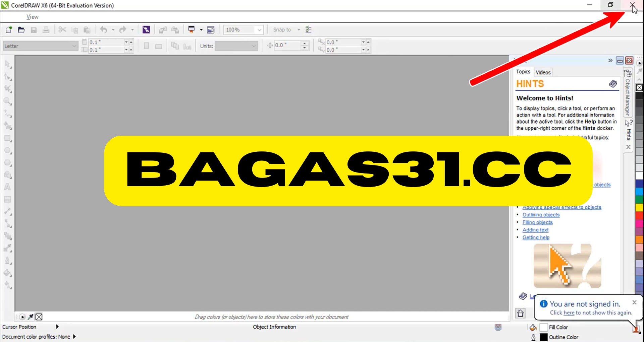Screen dimensions: 644x342
Task: Open the undo history dropdown arrow
Action: coord(113,30)
